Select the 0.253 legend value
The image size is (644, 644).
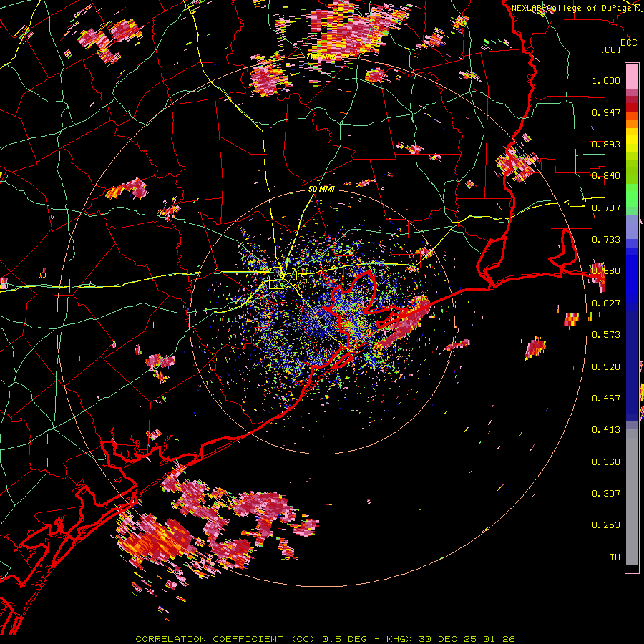coord(606,525)
